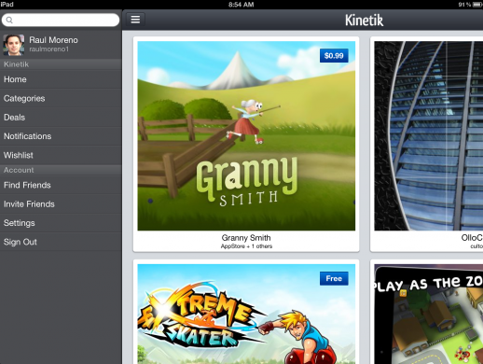Click the search magnifier icon

pyautogui.click(x=9, y=20)
